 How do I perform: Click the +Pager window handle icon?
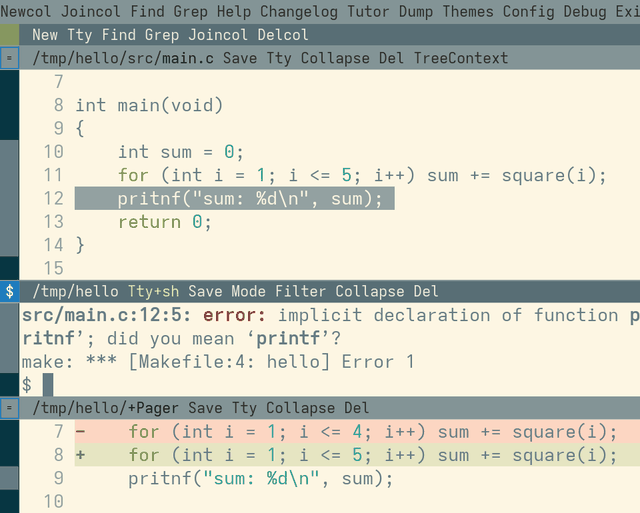coord(9,408)
